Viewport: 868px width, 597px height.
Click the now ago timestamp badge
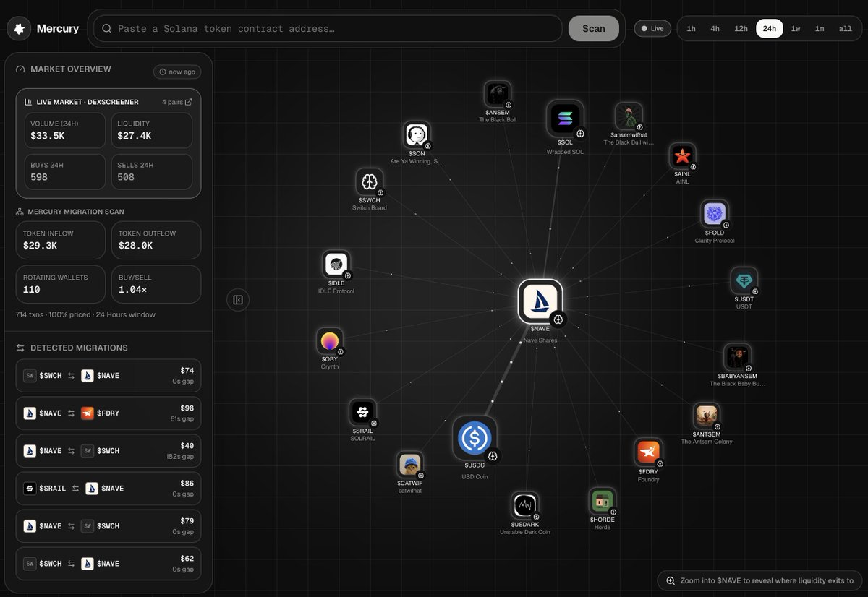(177, 72)
